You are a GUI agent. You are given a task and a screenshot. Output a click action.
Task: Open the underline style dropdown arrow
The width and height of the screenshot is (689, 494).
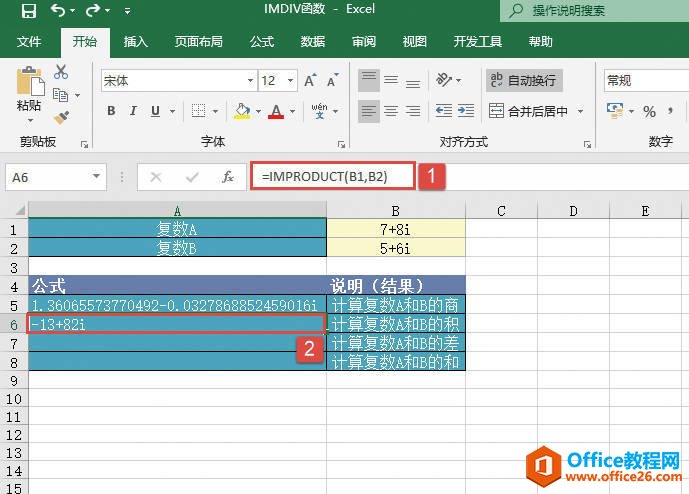click(x=172, y=111)
